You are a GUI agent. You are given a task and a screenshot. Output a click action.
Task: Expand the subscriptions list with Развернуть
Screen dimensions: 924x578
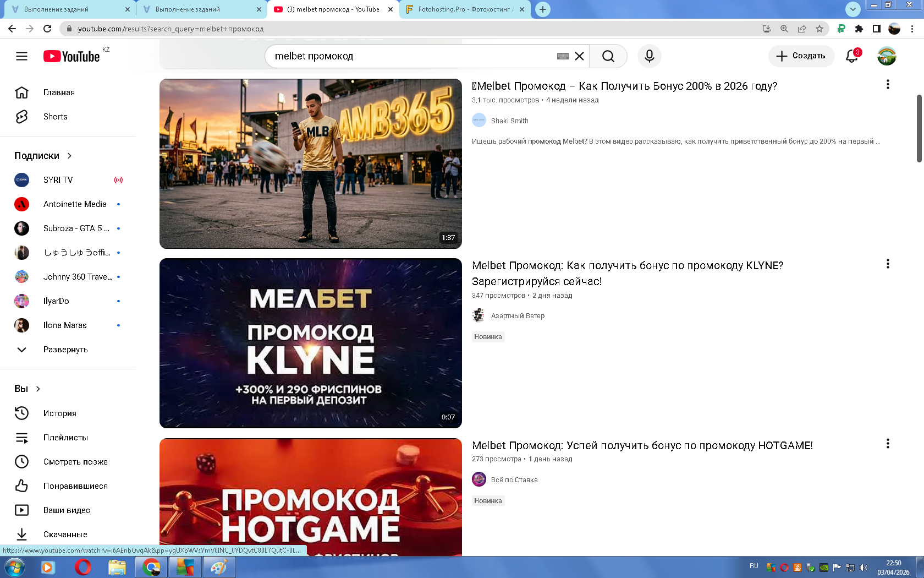pyautogui.click(x=65, y=350)
